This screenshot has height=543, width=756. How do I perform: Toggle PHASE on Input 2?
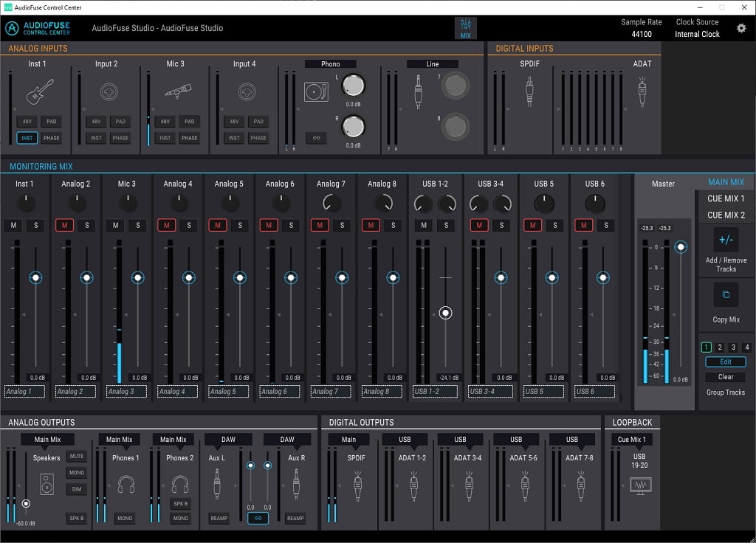[120, 138]
